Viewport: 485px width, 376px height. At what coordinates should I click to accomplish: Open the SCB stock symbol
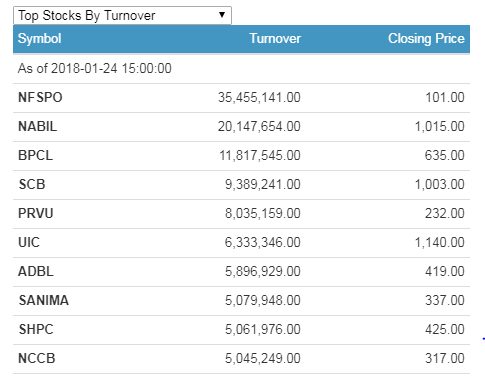tap(32, 184)
